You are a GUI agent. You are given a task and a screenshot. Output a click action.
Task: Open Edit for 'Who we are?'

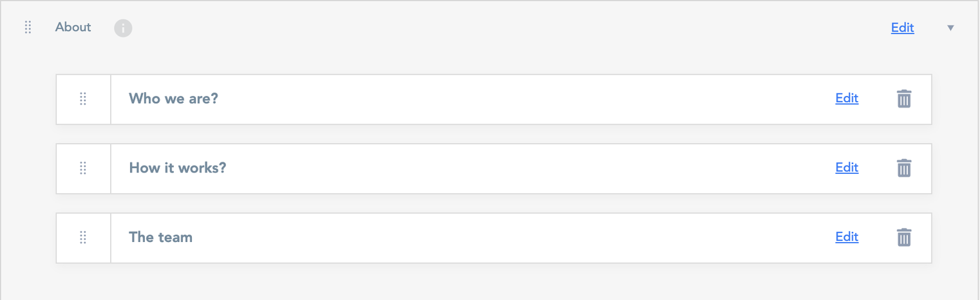point(847,98)
